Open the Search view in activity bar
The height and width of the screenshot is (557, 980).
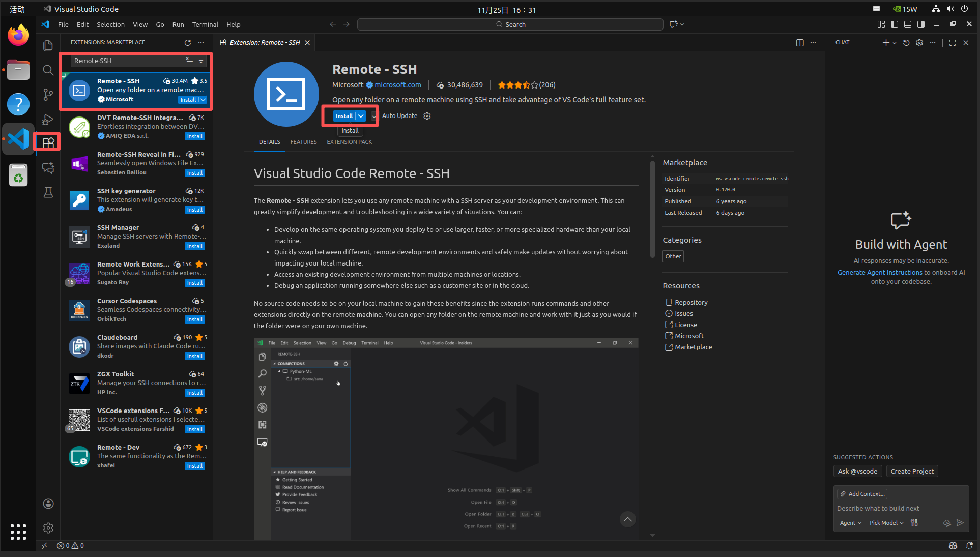[48, 70]
